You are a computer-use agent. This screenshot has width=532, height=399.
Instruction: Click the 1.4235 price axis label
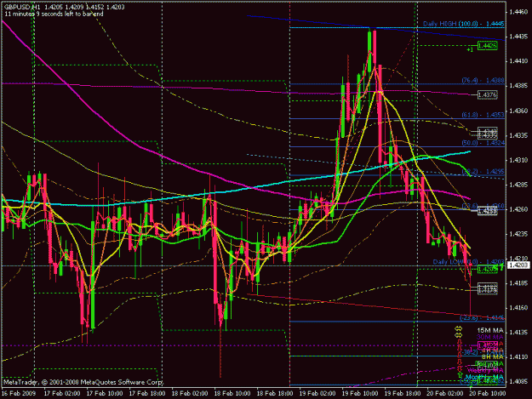point(518,234)
